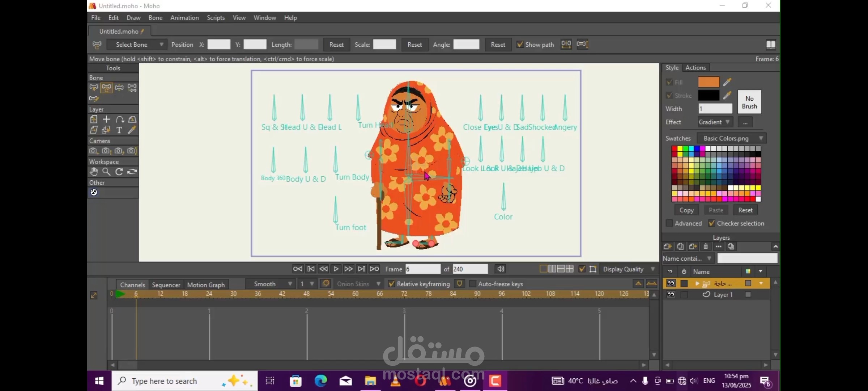The width and height of the screenshot is (868, 391).
Task: Click the Delete Layer trash icon
Action: point(706,247)
